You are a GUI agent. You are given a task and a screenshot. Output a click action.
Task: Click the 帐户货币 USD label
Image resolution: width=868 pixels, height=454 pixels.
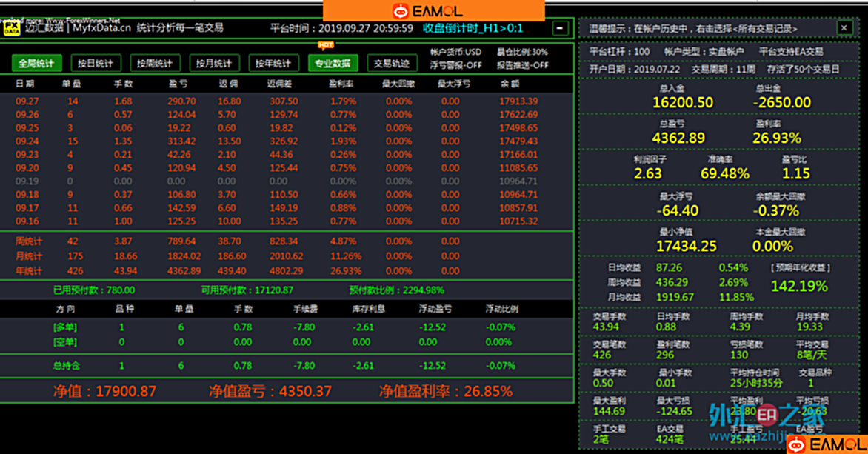[x=455, y=52]
